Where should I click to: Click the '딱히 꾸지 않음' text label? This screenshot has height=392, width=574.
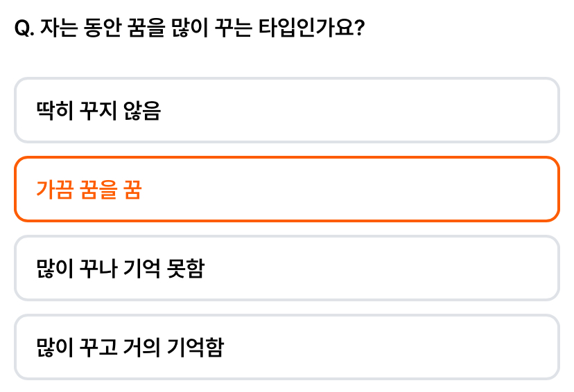98,110
